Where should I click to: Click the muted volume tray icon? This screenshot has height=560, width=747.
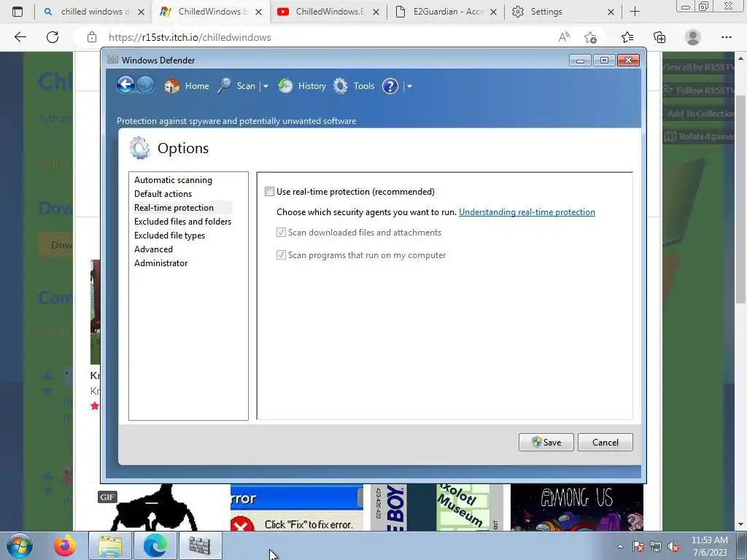point(673,546)
